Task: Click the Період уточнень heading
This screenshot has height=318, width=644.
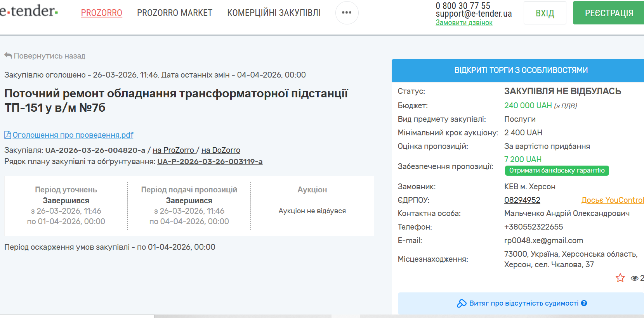Action: (66, 190)
